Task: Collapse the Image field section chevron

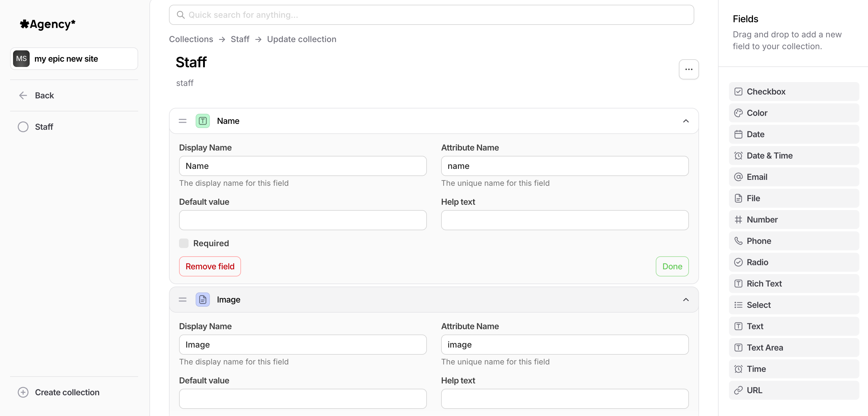Action: pyautogui.click(x=685, y=300)
